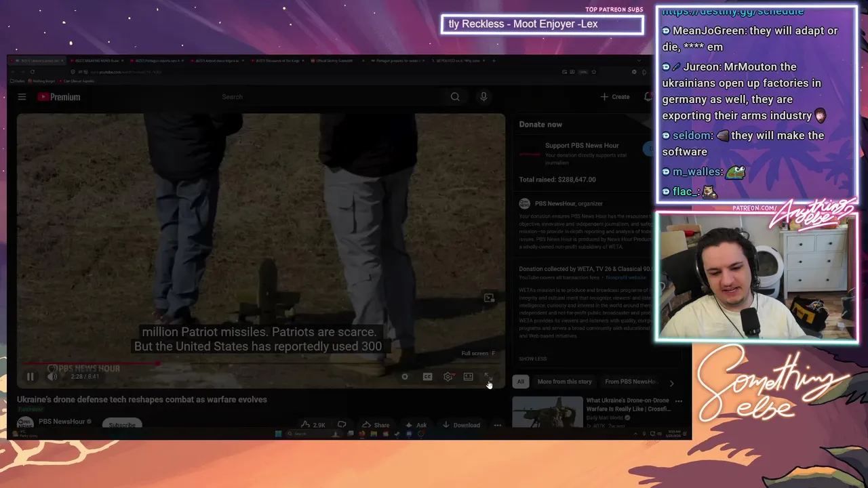Open more actions menu under video

[498, 425]
